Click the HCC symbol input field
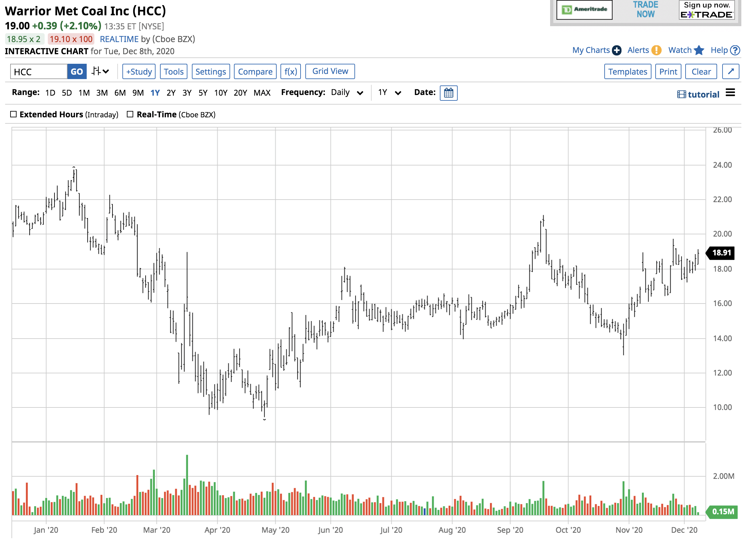The image size is (756, 542). point(39,72)
